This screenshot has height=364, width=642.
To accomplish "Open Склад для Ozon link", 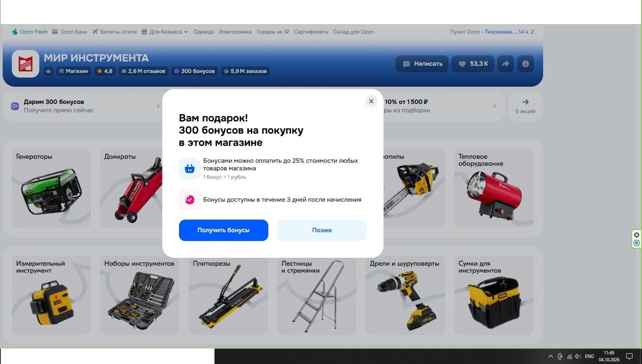I will 353,32.
